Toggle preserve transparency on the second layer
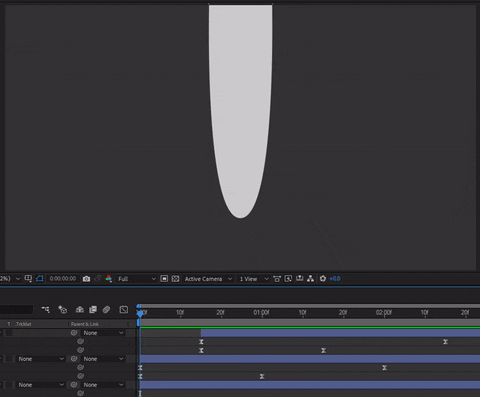Screen dimensions: 480x397 click(x=9, y=359)
